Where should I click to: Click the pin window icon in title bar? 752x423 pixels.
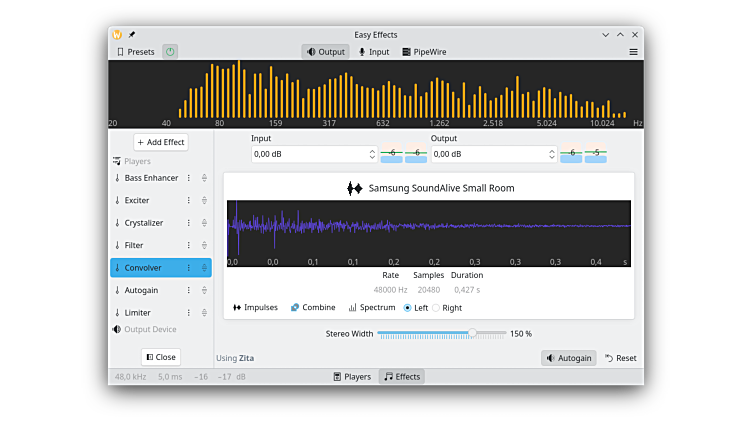132,35
